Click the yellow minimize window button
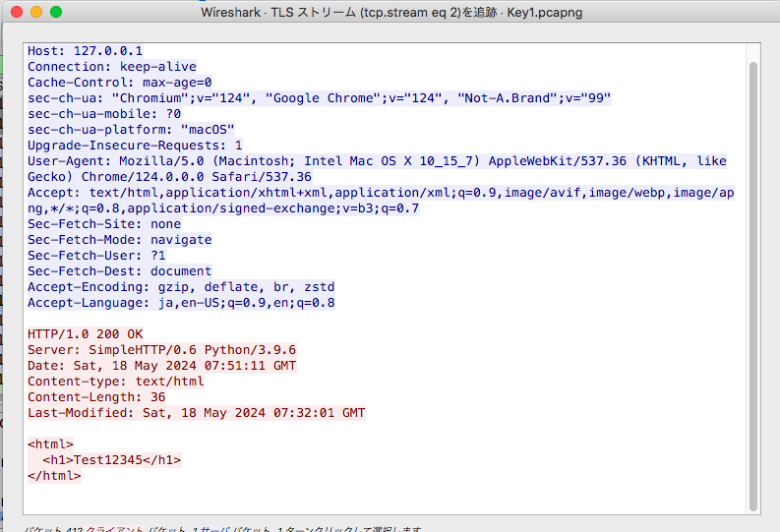The image size is (780, 532). point(36,12)
